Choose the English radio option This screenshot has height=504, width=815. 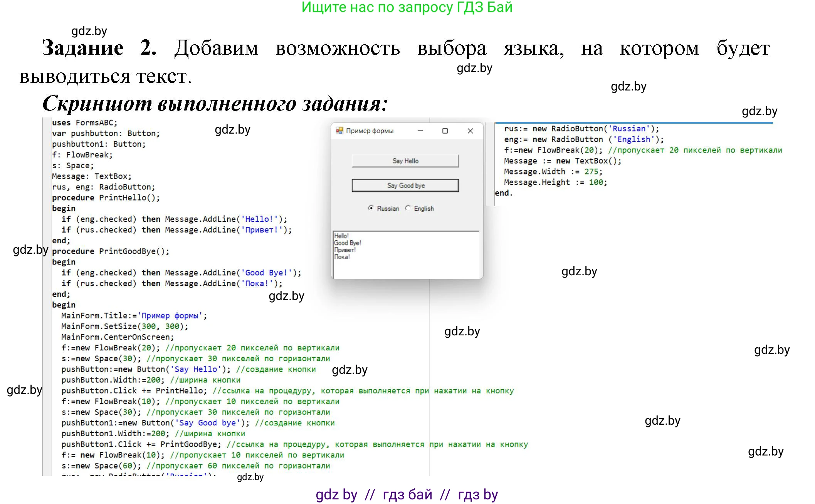pyautogui.click(x=408, y=208)
